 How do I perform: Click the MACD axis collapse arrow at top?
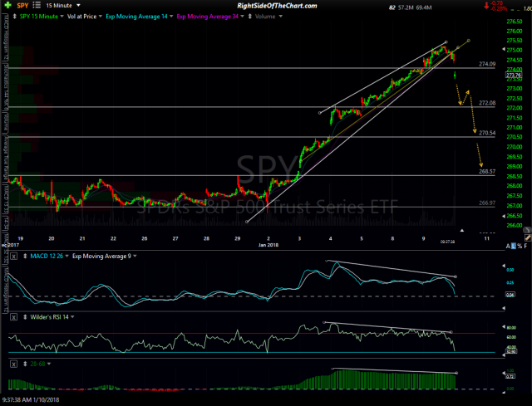point(504,266)
